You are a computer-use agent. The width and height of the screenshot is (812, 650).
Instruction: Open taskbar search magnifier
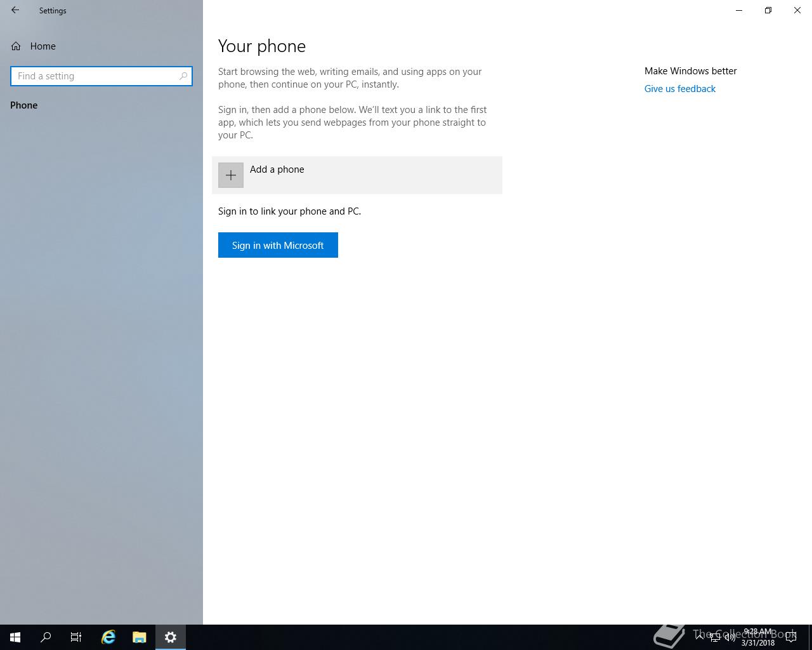point(46,637)
